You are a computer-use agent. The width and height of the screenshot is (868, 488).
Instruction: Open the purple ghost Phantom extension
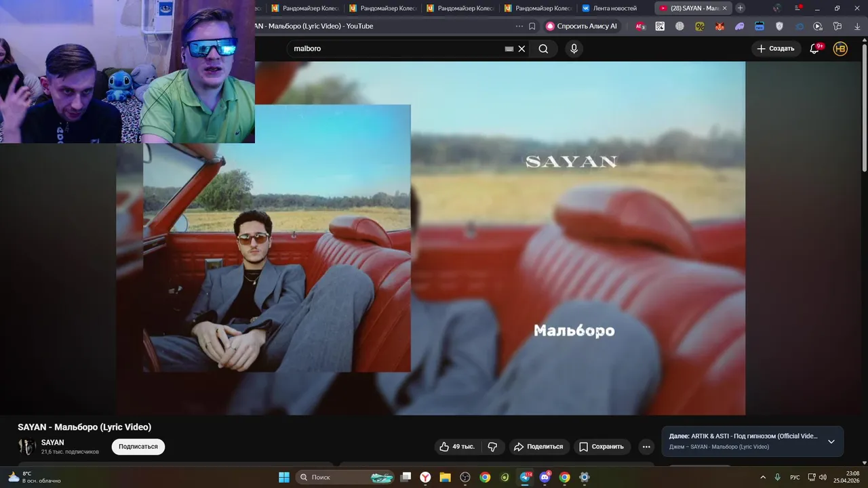[740, 26]
